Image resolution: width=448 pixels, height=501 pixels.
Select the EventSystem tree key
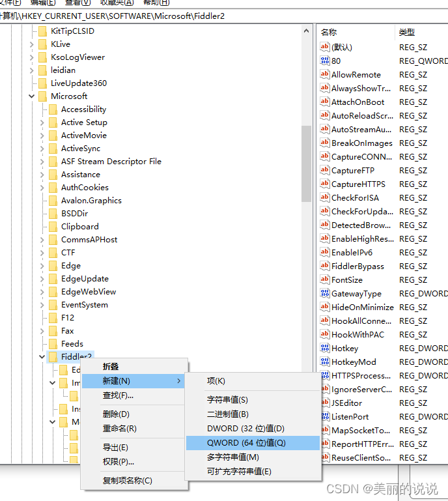(x=85, y=305)
